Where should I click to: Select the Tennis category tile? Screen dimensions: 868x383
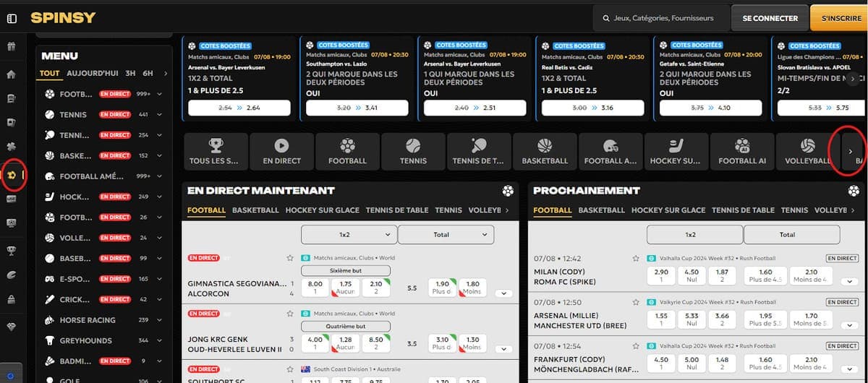tap(413, 152)
